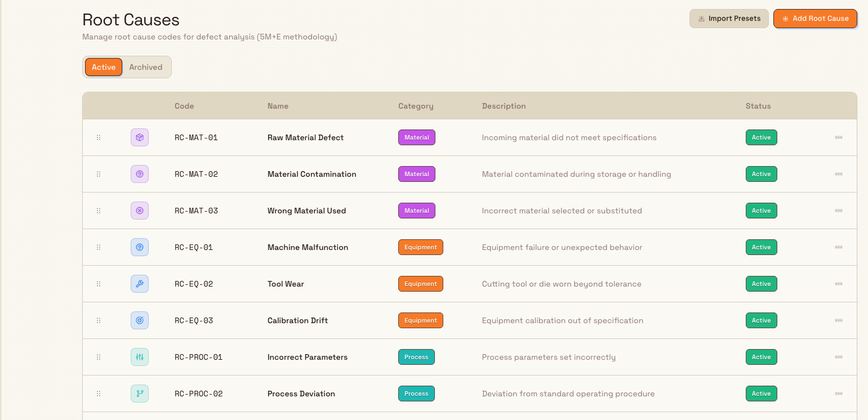Open the more-options menu for Machine Malfunction
This screenshot has height=420, width=868.
click(x=839, y=247)
